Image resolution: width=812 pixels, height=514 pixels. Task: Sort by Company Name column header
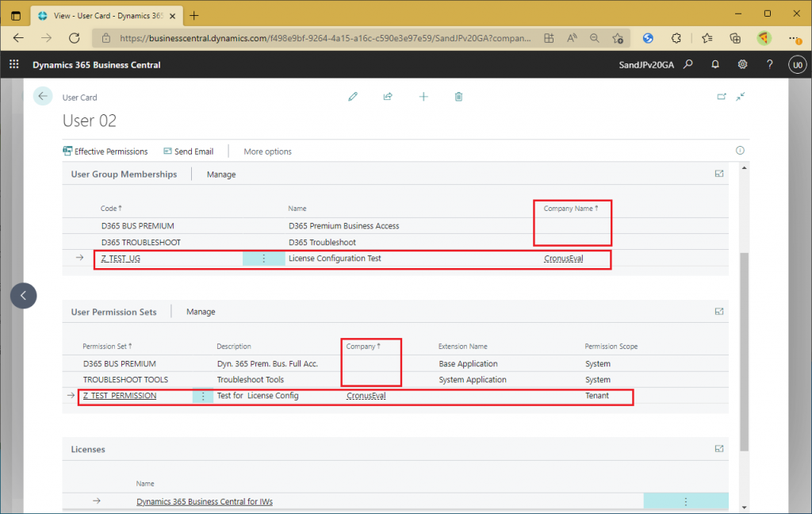(571, 209)
